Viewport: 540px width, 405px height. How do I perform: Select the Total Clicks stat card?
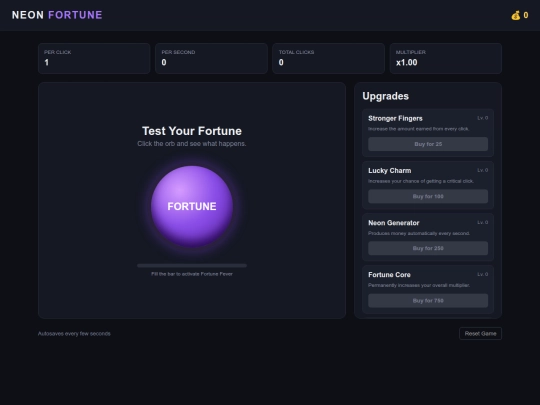[329, 59]
